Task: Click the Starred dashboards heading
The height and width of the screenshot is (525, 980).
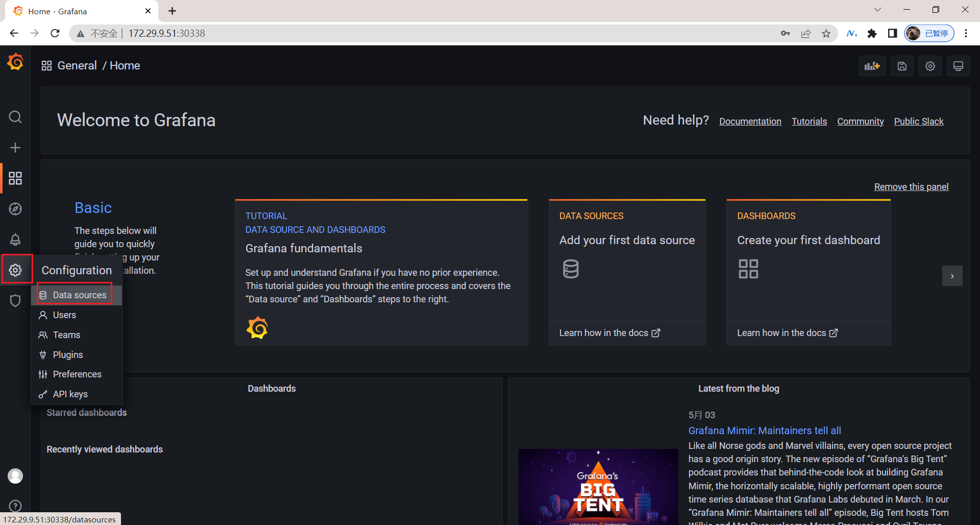Action: 87,413
